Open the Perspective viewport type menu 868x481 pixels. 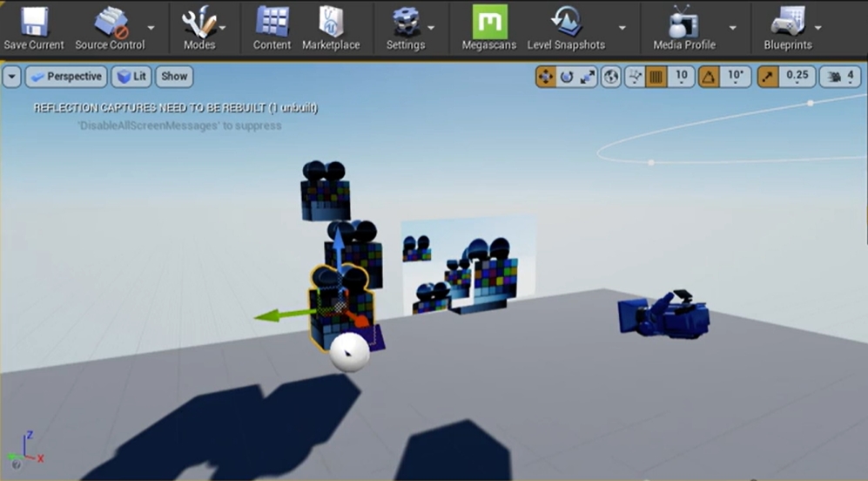point(66,77)
